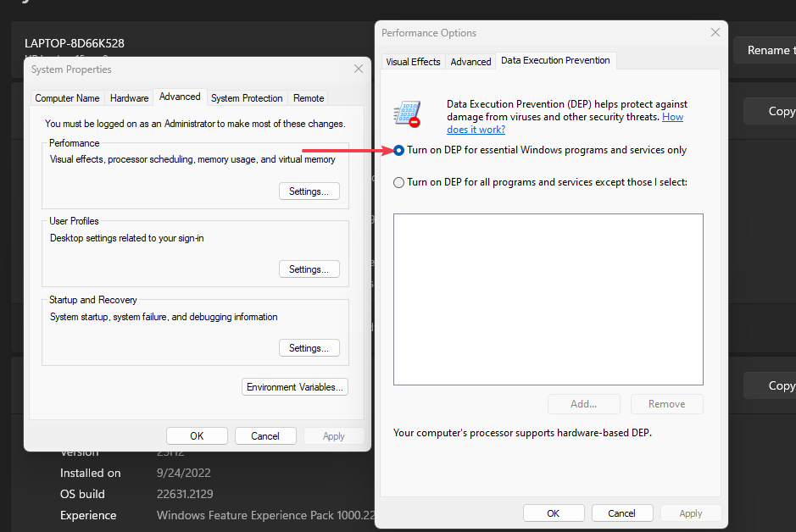Viewport: 796px width, 532px height.
Task: Click the Data Execution Prevention shield icon
Action: click(407, 114)
